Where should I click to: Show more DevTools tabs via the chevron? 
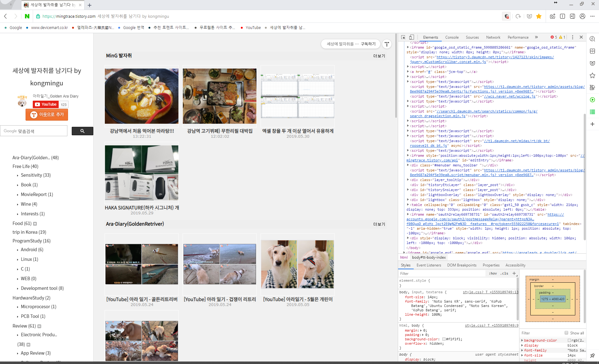(536, 37)
